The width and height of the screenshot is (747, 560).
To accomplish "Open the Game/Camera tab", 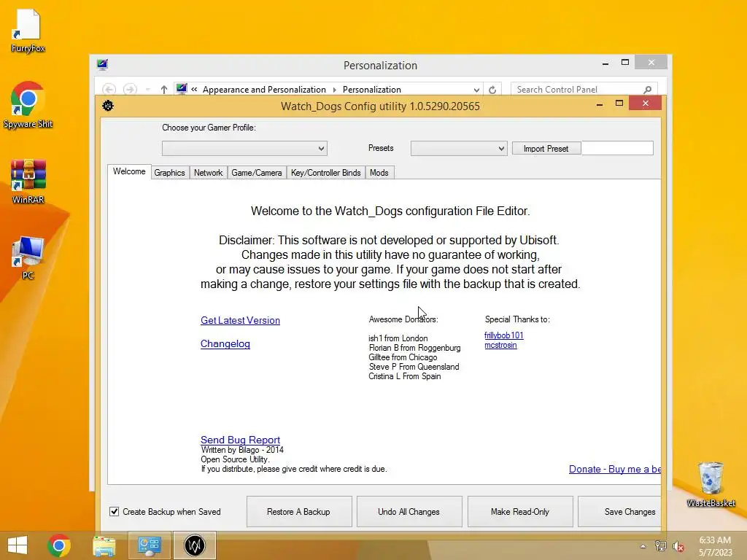I will click(257, 172).
